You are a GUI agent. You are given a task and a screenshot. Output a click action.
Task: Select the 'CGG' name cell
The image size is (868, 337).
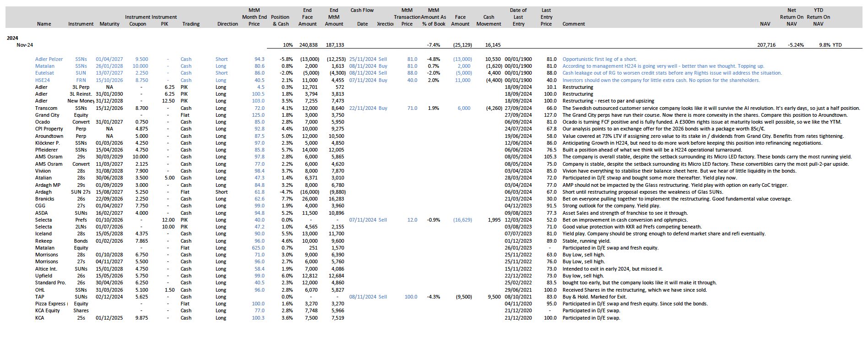tap(40, 206)
